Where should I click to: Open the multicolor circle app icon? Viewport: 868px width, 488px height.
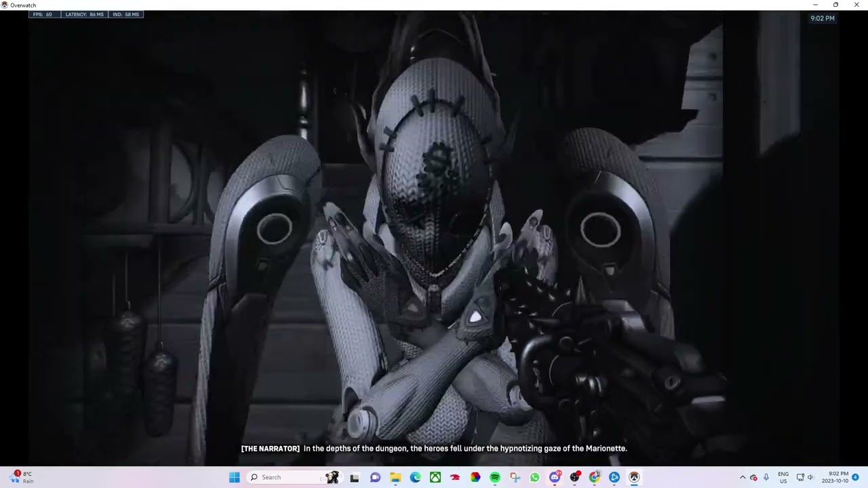click(x=475, y=477)
